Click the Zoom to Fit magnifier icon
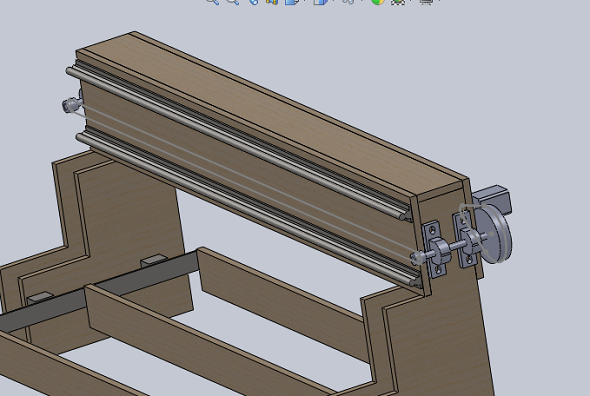The width and height of the screenshot is (590, 396). pos(213,1)
